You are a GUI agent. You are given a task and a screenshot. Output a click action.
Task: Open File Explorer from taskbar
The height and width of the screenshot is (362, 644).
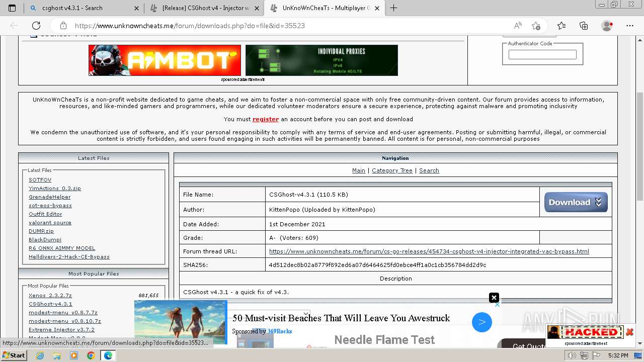[x=57, y=355]
